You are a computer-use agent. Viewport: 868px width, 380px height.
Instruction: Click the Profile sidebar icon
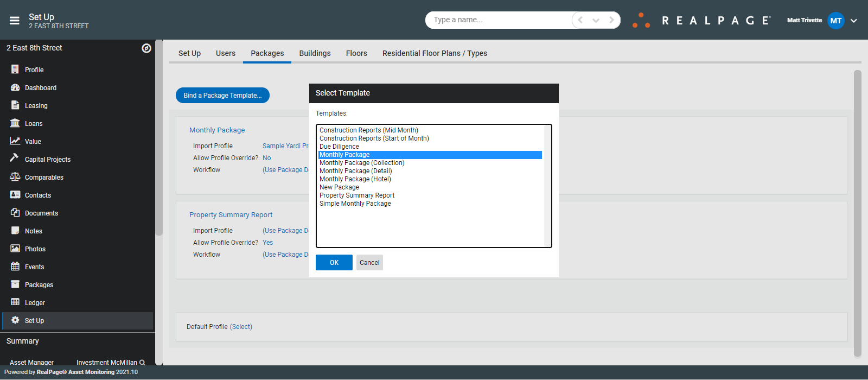click(15, 69)
